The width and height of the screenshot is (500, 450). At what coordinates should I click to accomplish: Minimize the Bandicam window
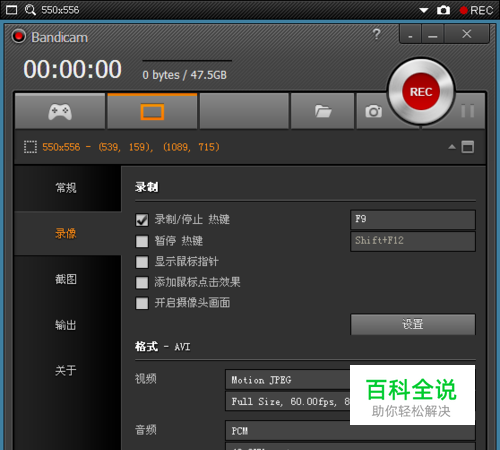(433, 34)
